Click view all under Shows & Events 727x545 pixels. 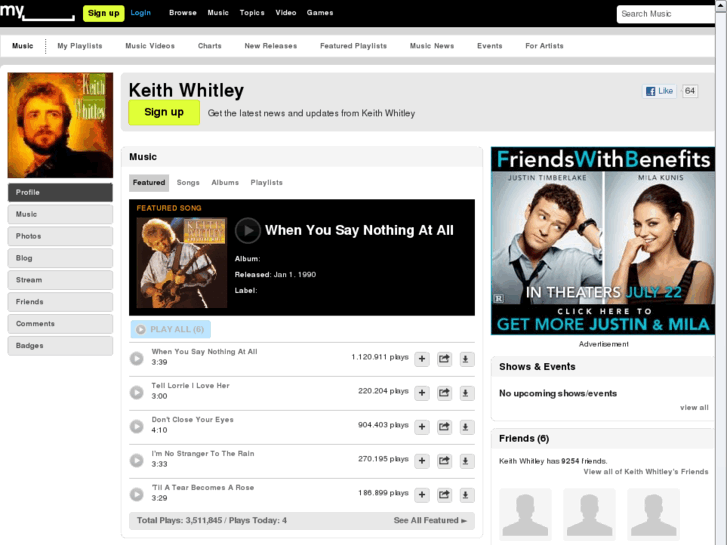tap(694, 408)
